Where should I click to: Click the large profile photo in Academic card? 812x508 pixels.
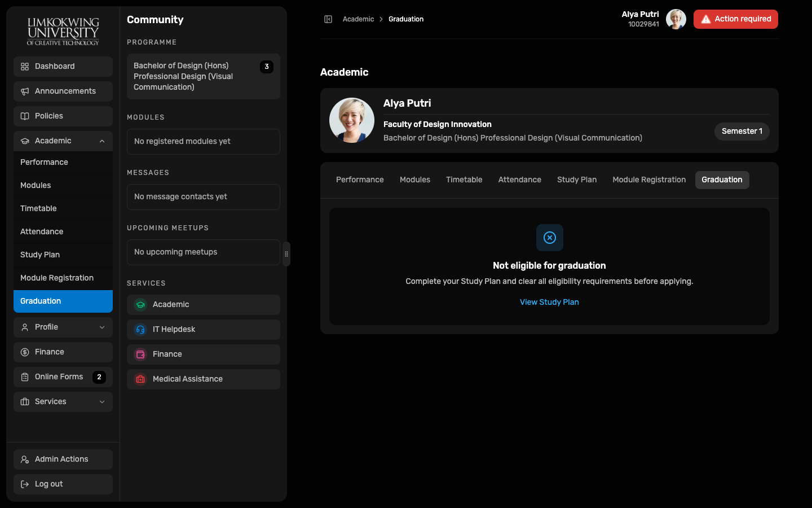[352, 120]
